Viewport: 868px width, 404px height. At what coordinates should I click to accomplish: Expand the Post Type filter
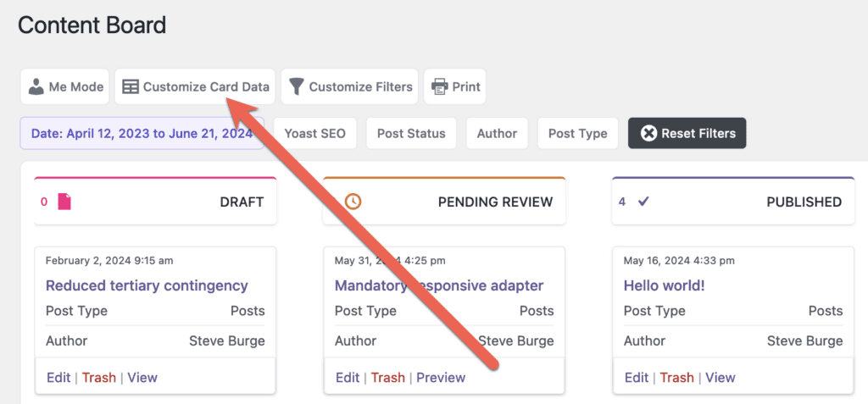(577, 133)
